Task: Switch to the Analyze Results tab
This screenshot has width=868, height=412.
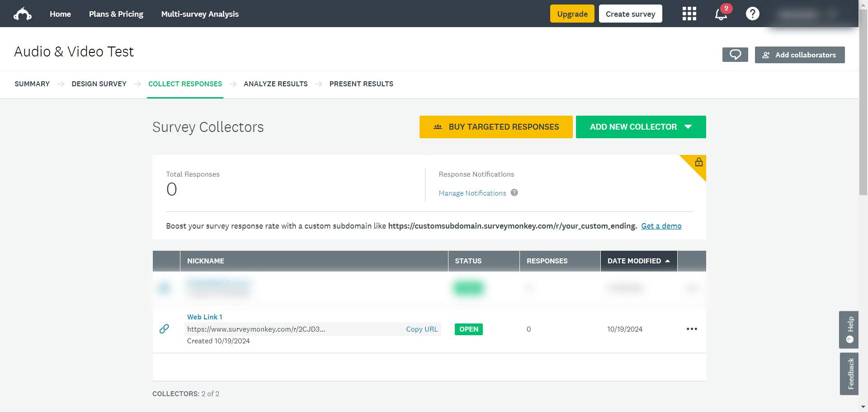Action: point(275,84)
